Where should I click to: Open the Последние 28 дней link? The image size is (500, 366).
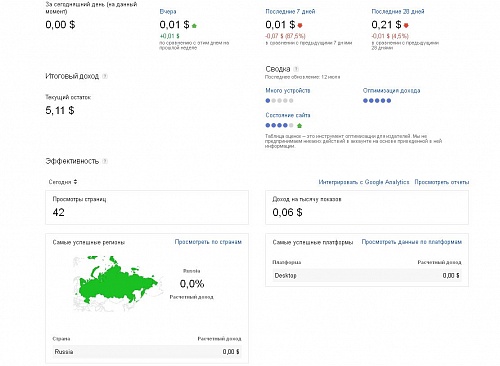click(x=398, y=12)
